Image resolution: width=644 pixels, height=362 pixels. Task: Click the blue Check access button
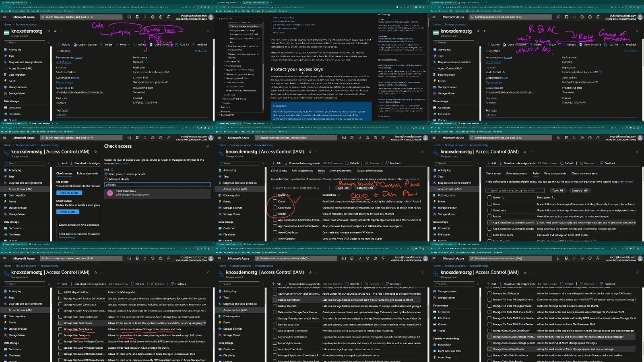pyautogui.click(x=68, y=212)
